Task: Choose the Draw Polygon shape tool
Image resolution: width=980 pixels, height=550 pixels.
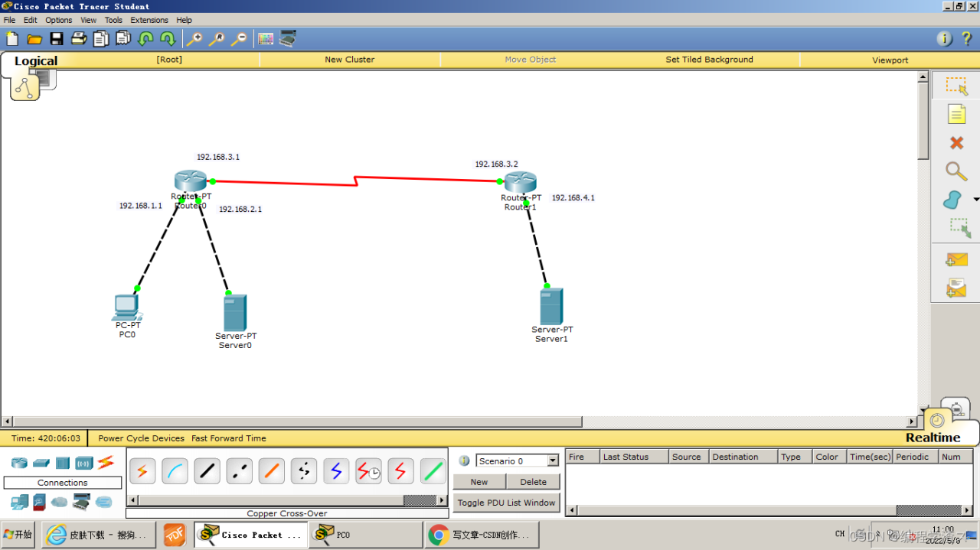Action: pos(952,200)
